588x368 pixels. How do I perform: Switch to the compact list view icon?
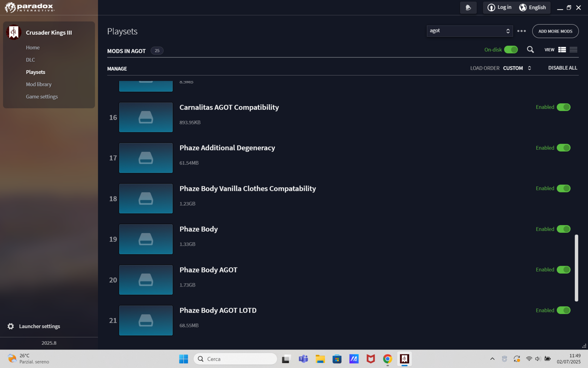coord(573,50)
